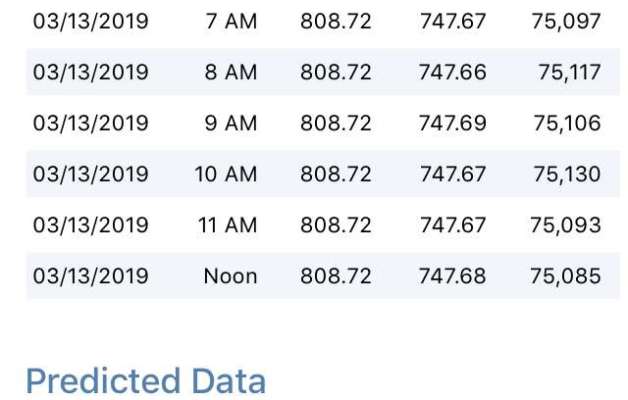628x400 pixels.
Task: Click the 75,085 cell
Action: pos(566,276)
